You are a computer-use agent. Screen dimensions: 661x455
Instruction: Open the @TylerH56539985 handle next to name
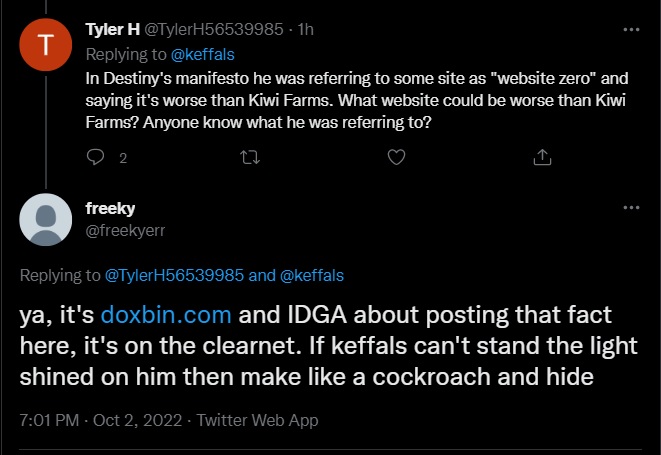[214, 30]
